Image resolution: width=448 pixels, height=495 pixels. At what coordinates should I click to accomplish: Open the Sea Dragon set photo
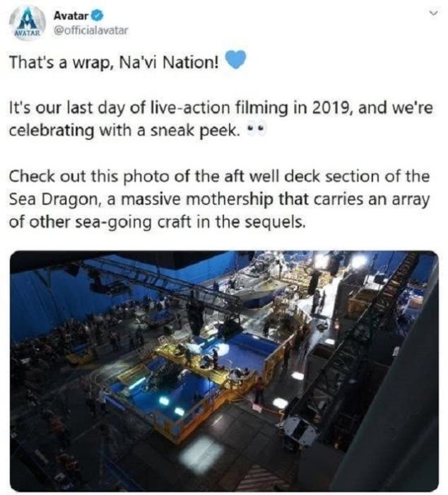point(224,371)
